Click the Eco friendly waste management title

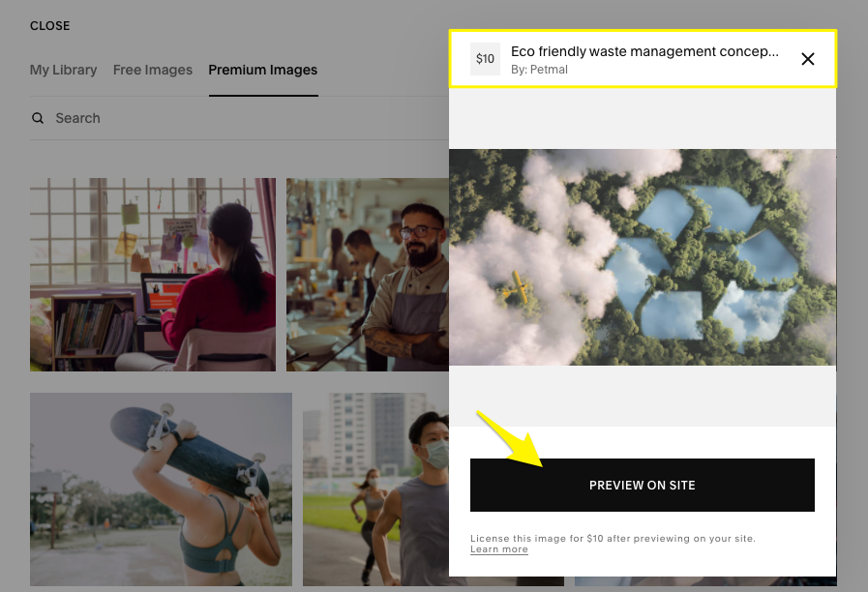tap(644, 52)
